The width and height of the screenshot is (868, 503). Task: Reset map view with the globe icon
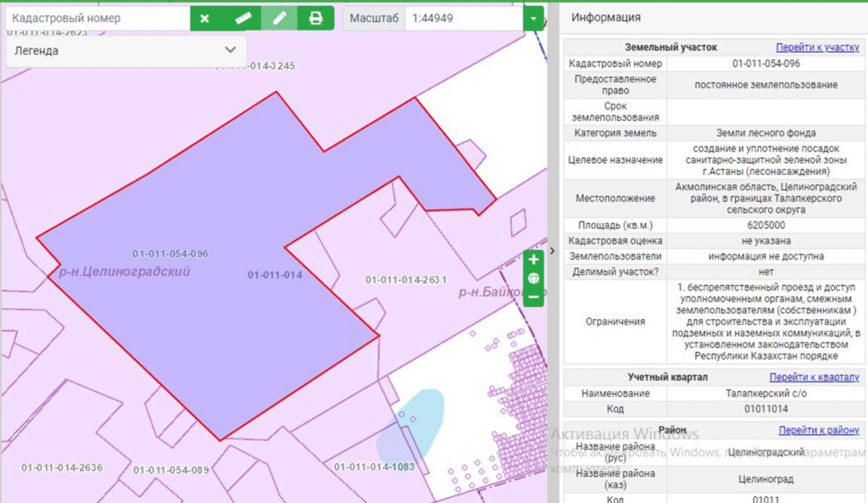[534, 278]
